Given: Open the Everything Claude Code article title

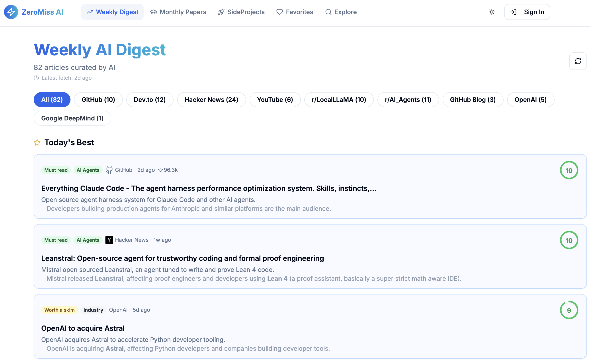Looking at the screenshot, I should (x=208, y=188).
